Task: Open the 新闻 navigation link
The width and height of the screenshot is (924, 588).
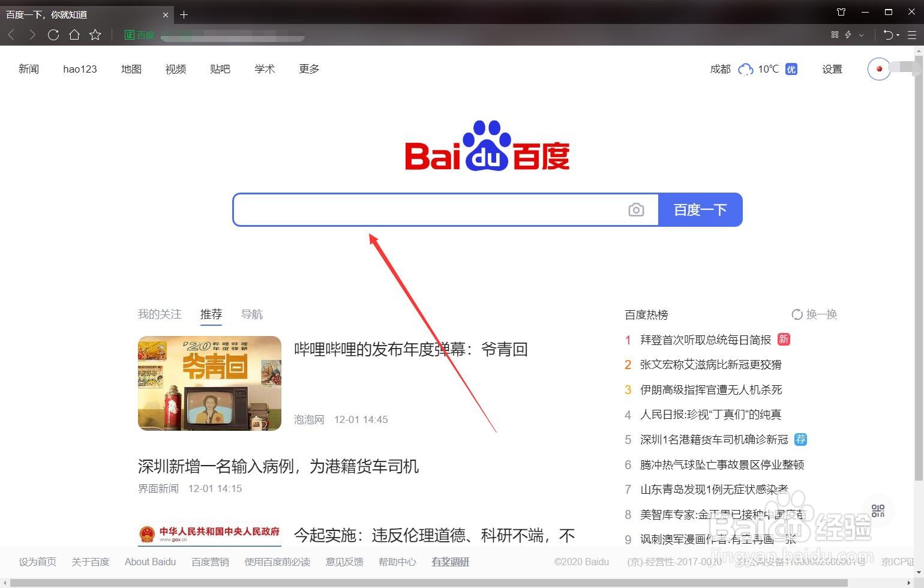Action: coord(29,69)
